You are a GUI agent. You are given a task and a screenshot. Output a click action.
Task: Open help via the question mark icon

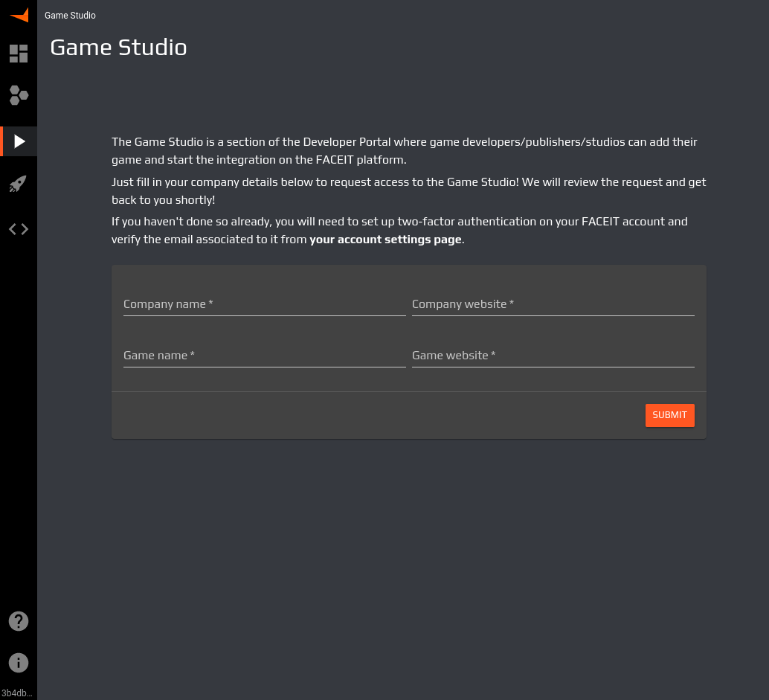tap(18, 620)
